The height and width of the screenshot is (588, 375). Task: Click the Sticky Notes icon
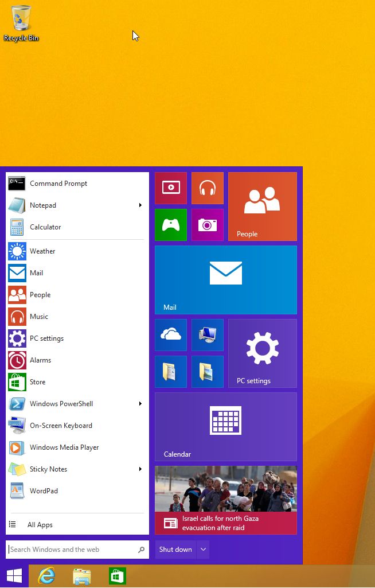coord(17,469)
